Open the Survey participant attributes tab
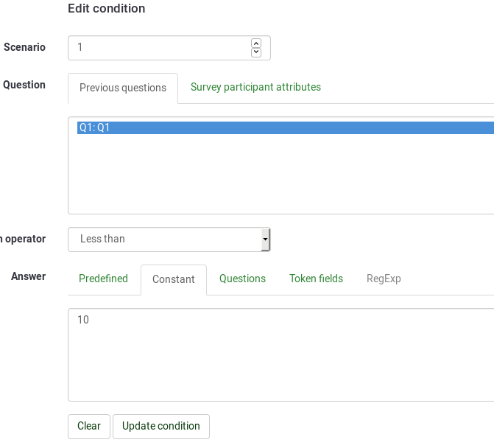This screenshot has height=448, width=494. click(255, 87)
